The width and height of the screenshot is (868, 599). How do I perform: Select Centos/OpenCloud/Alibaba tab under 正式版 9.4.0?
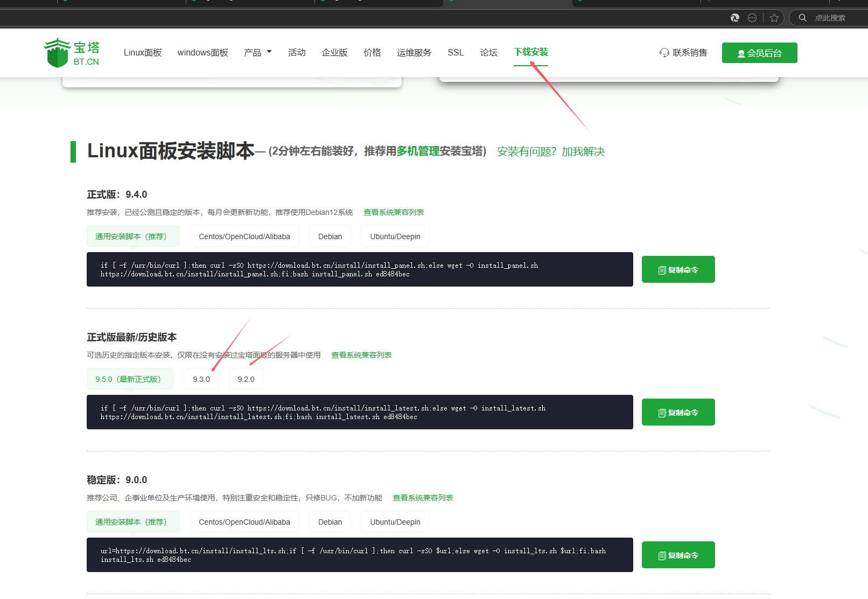tap(244, 236)
